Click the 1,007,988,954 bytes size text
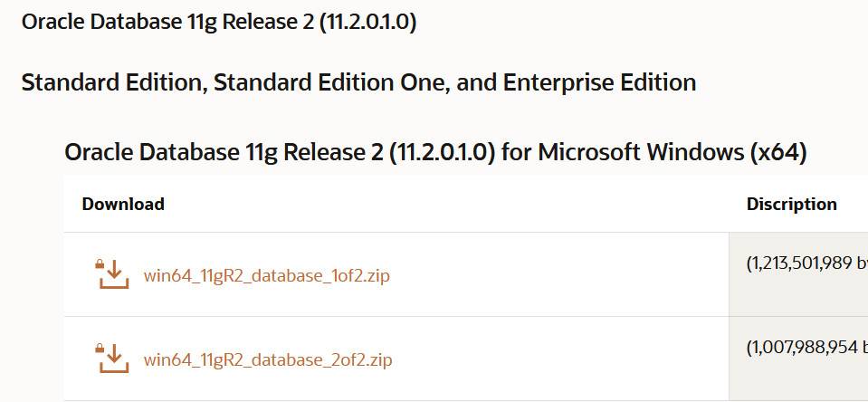Viewport: 868px width, 402px height. pos(807,349)
